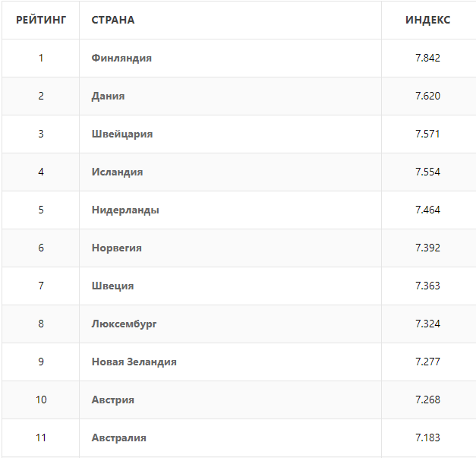The width and height of the screenshot is (476, 458).
Task: Click the ИНДЕКС column header
Action: coord(427,20)
